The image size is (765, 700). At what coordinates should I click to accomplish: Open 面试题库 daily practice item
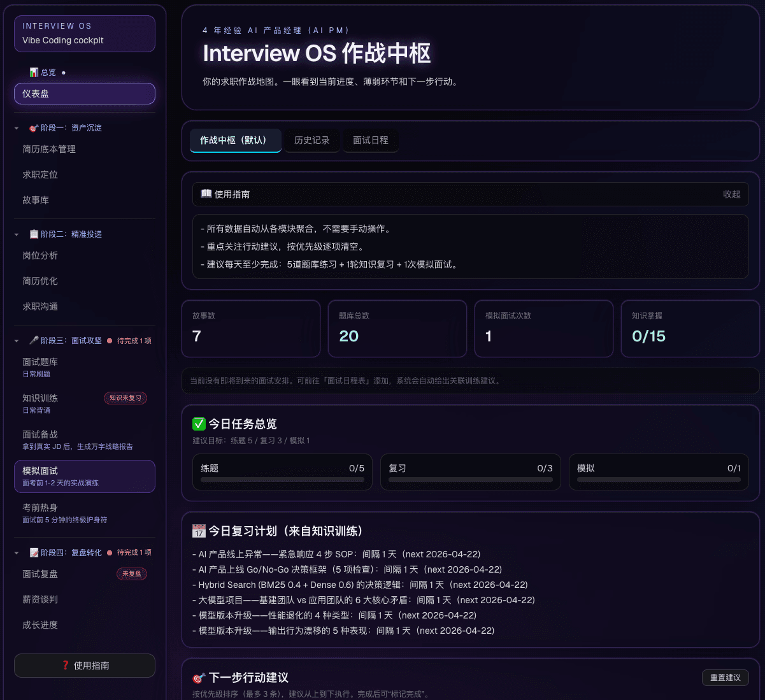tap(85, 368)
